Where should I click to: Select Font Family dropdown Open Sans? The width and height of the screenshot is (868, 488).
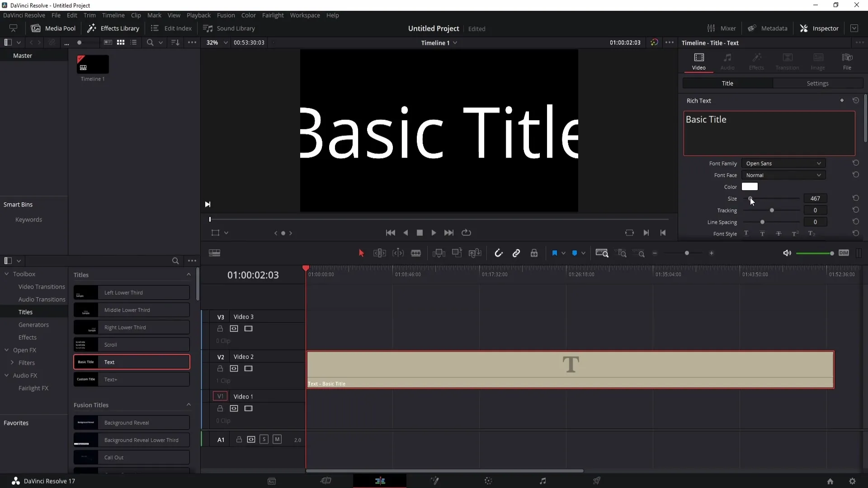783,163
